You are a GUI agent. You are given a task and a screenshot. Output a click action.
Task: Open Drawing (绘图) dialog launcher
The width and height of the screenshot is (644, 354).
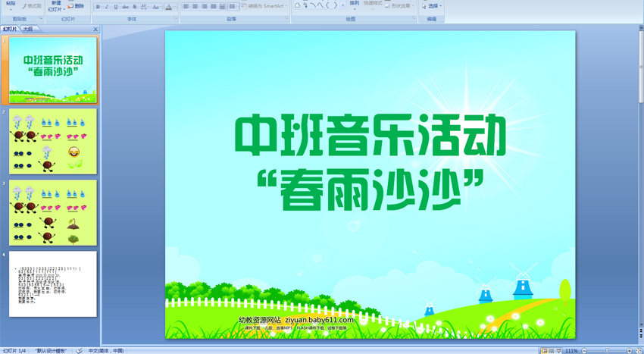pyautogui.click(x=414, y=18)
